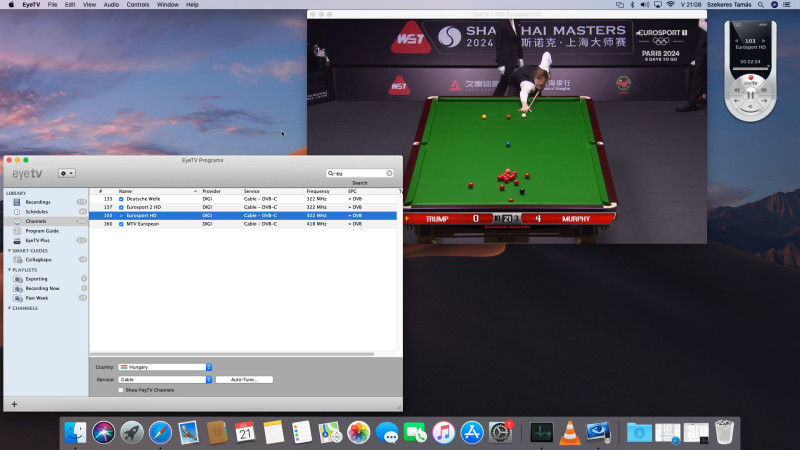Open the Past Week playlist
Screen dimensions: 800x450
click(37, 298)
